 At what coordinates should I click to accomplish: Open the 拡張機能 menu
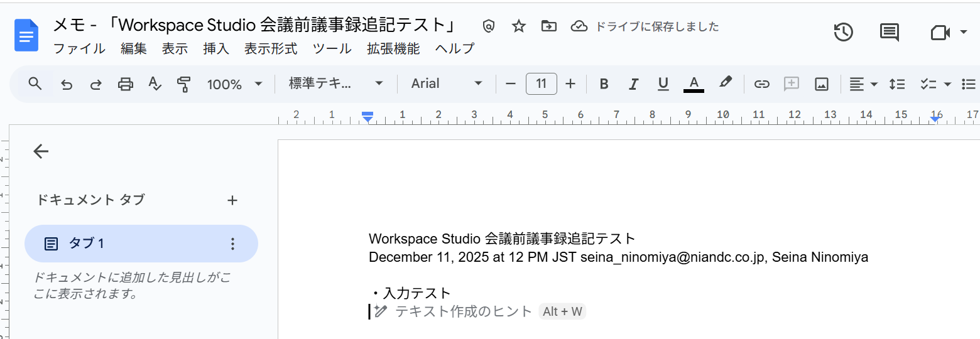(x=393, y=48)
